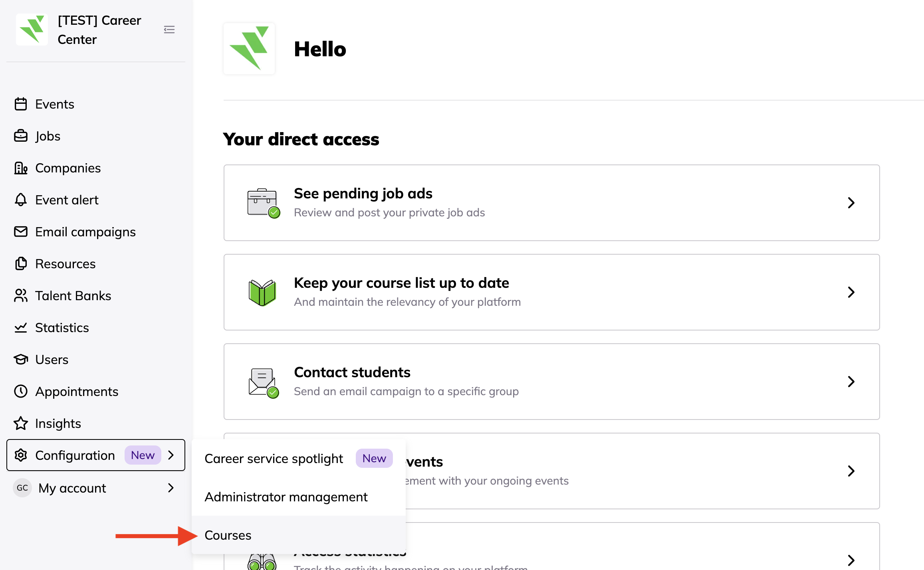924x570 pixels.
Task: Click the Companies building icon
Action: pos(21,168)
